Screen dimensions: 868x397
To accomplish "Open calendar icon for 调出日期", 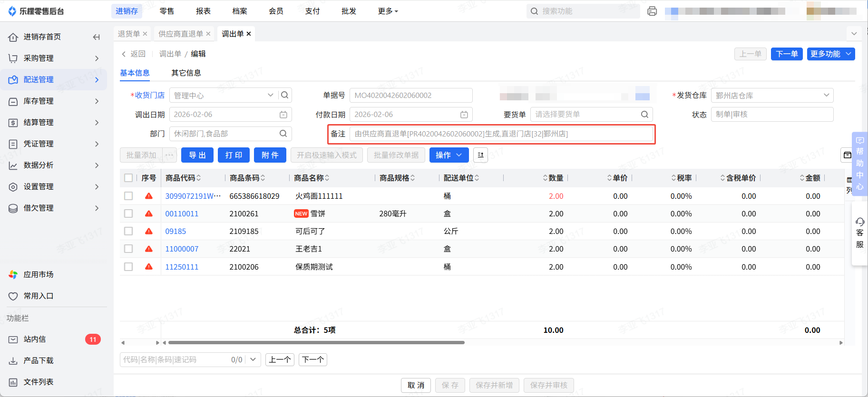I will click(283, 115).
